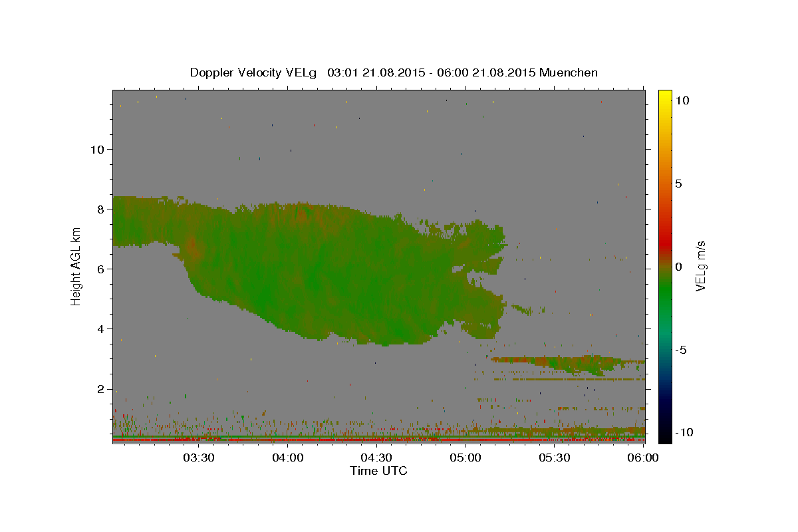Click the 'Time UTC' axis label

pyautogui.click(x=378, y=471)
